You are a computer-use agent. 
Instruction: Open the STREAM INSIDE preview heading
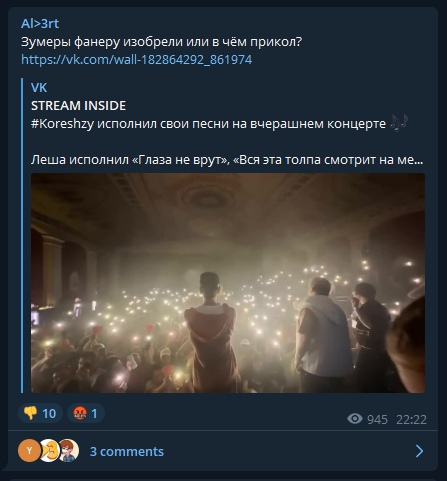(78, 106)
